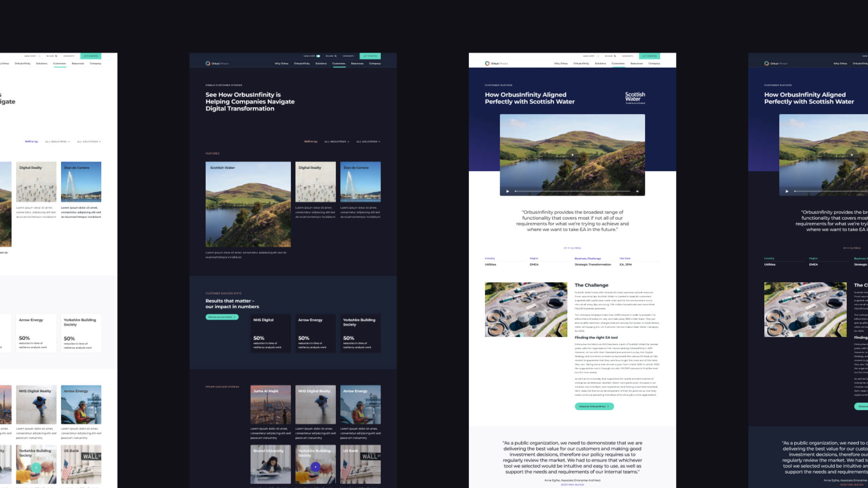Screen dimensions: 868x488
Task: Click Get Started button on dark customer stories page
Action: [370, 56]
